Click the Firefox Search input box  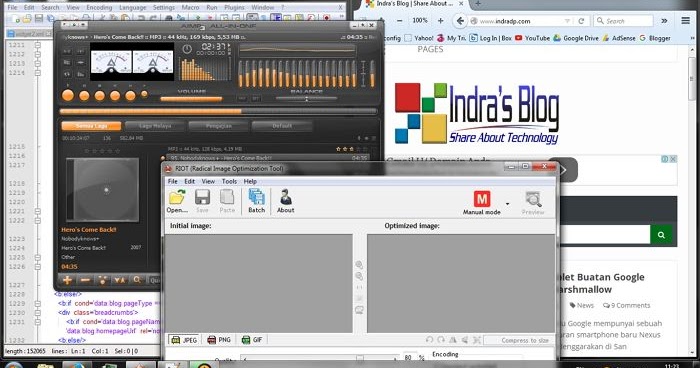[623, 21]
